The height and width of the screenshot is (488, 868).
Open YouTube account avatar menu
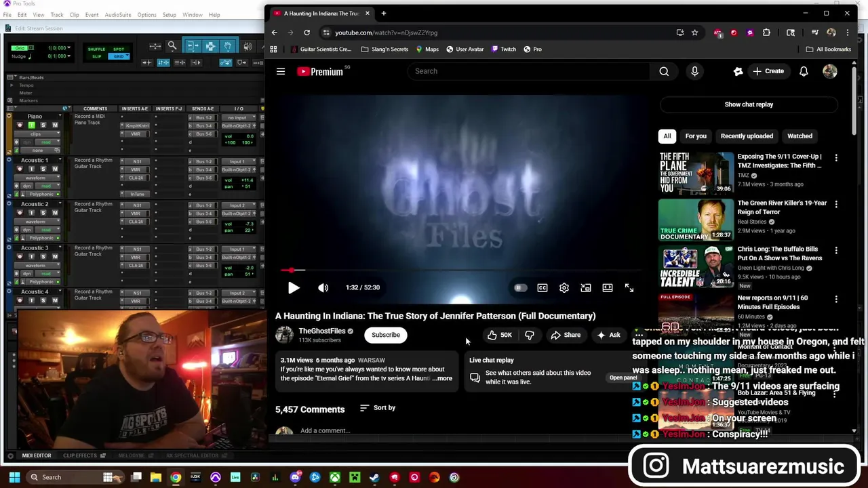(830, 71)
